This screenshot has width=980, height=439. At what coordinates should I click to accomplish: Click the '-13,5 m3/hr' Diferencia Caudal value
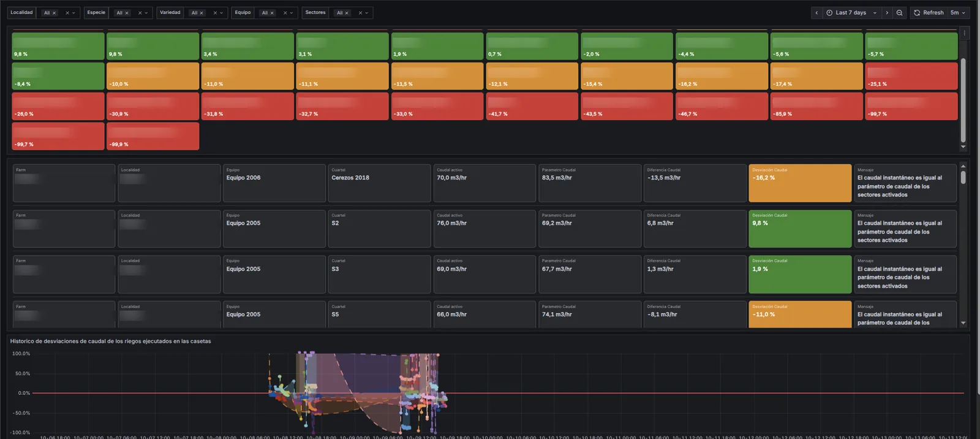664,178
